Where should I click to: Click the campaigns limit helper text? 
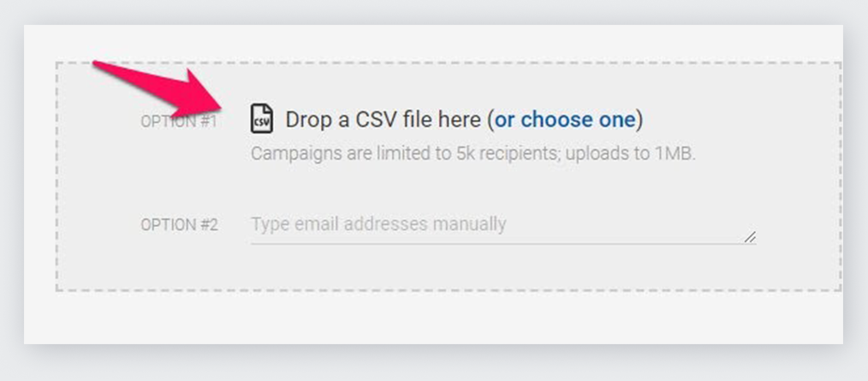pos(473,153)
